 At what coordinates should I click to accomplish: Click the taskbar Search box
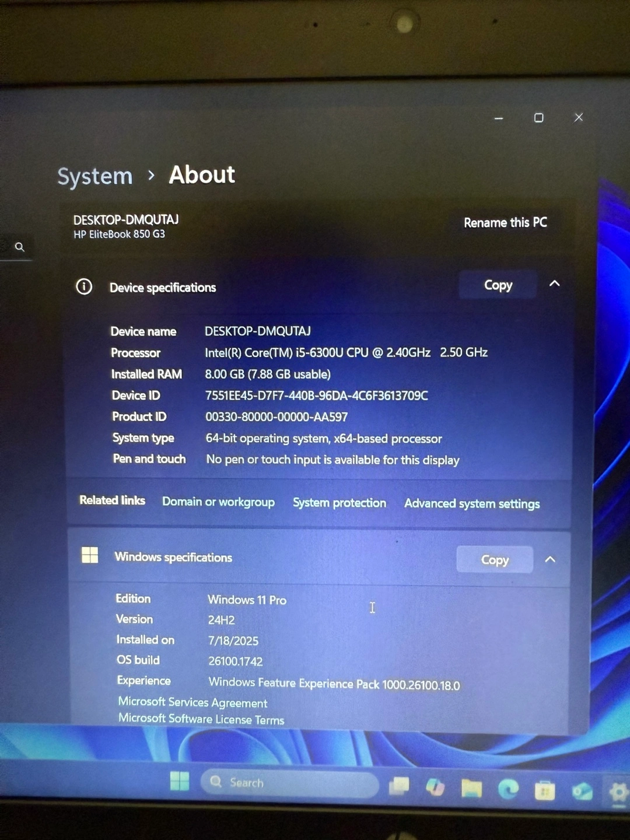290,783
